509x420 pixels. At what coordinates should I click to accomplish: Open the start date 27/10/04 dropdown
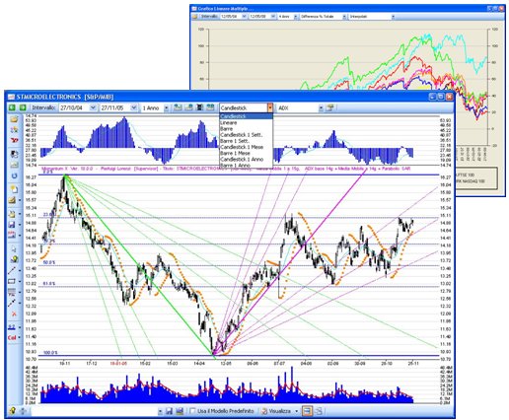click(x=93, y=107)
